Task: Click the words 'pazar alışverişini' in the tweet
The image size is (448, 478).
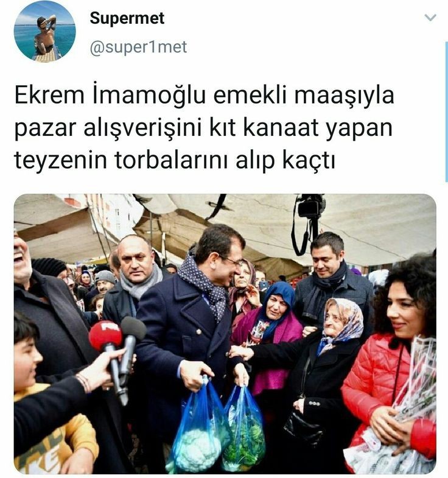Action: (108, 128)
